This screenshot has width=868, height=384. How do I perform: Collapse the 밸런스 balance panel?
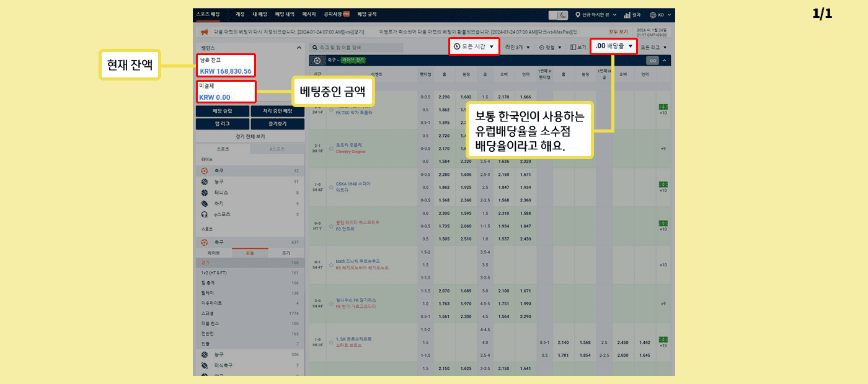(300, 48)
